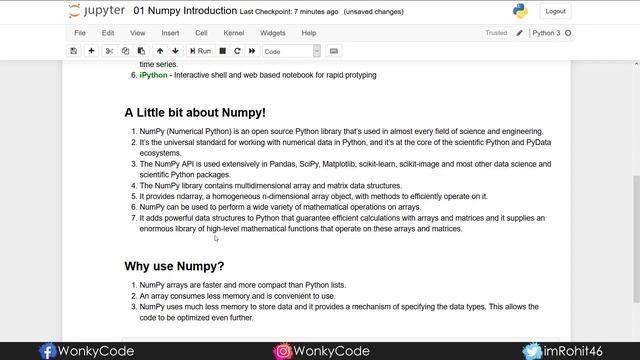Click line 'NumPy can be used to perform'

tap(280, 207)
